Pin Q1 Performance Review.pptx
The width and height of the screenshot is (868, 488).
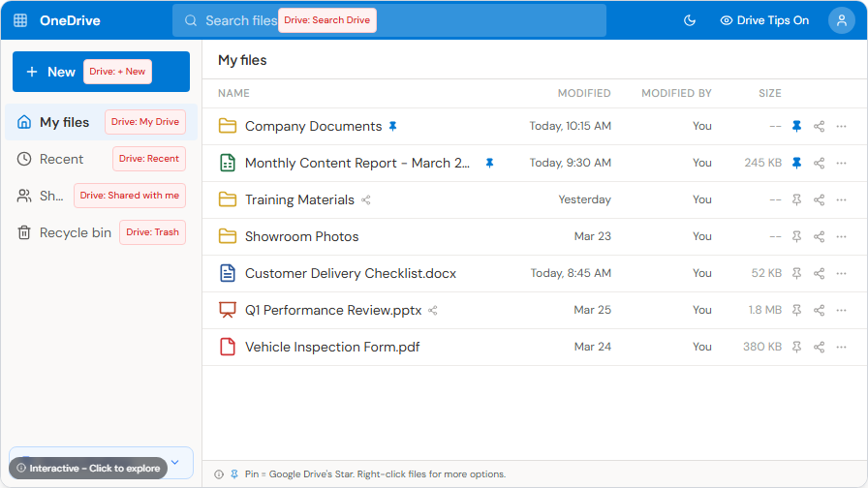pyautogui.click(x=796, y=310)
